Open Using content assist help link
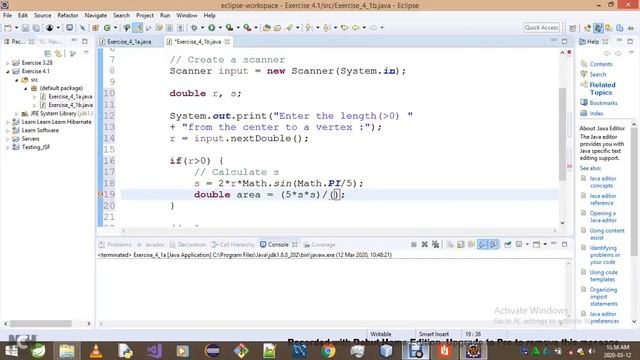 click(x=607, y=234)
